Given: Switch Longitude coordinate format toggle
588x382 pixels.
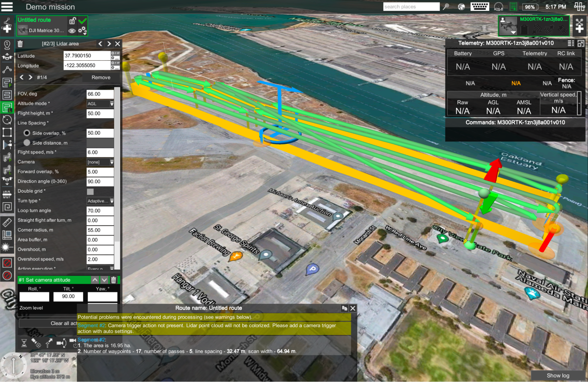Looking at the screenshot, I should 115,65.
